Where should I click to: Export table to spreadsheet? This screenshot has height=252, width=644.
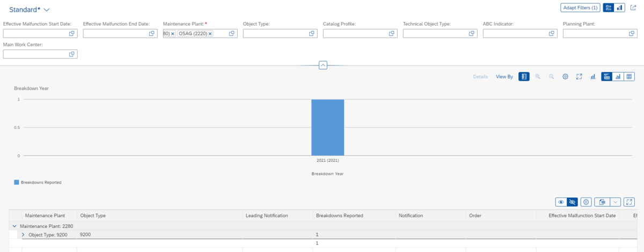coord(602,202)
